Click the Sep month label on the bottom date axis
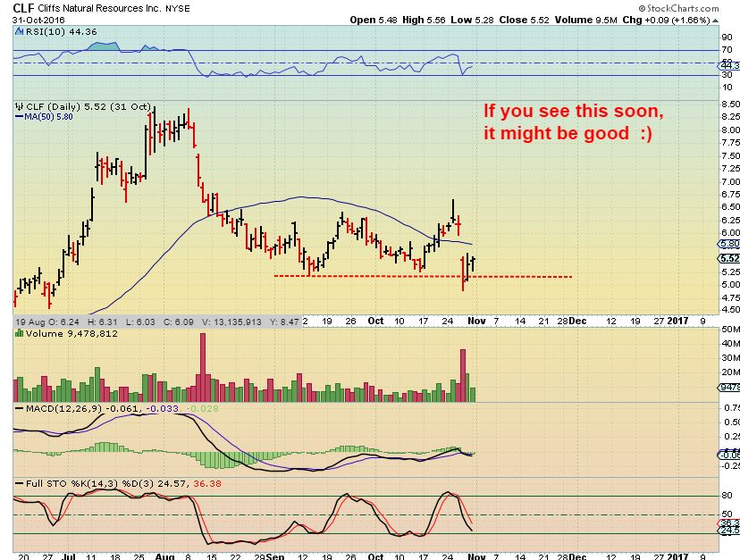The width and height of the screenshot is (740, 560). [x=274, y=556]
